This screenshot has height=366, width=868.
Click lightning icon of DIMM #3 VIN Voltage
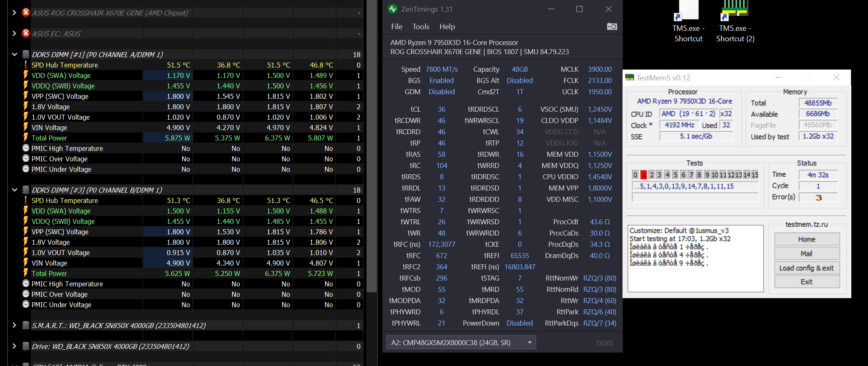[25, 263]
